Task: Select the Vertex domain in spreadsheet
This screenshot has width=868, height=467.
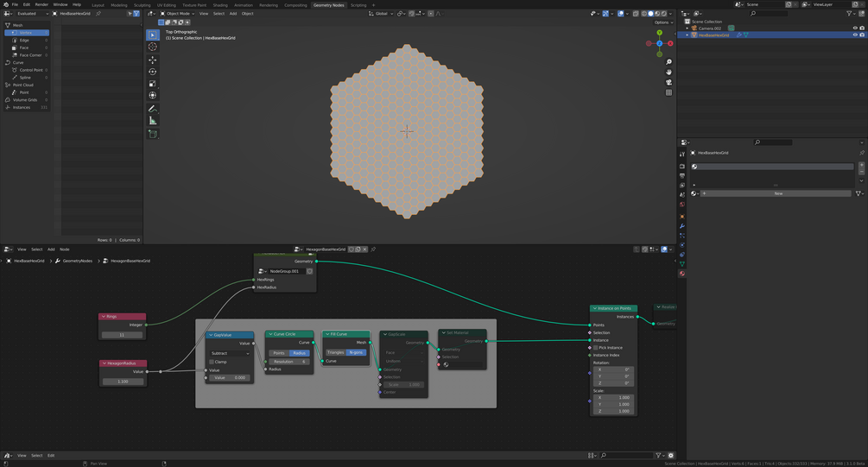Action: (x=27, y=33)
